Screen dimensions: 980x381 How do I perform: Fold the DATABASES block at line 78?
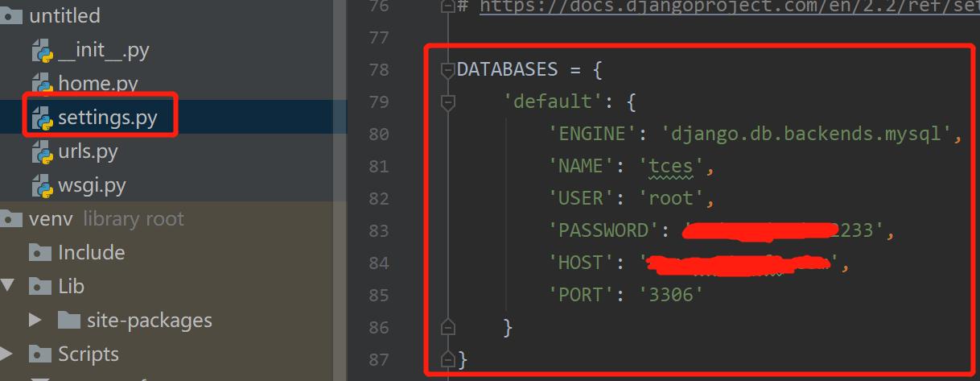point(448,70)
